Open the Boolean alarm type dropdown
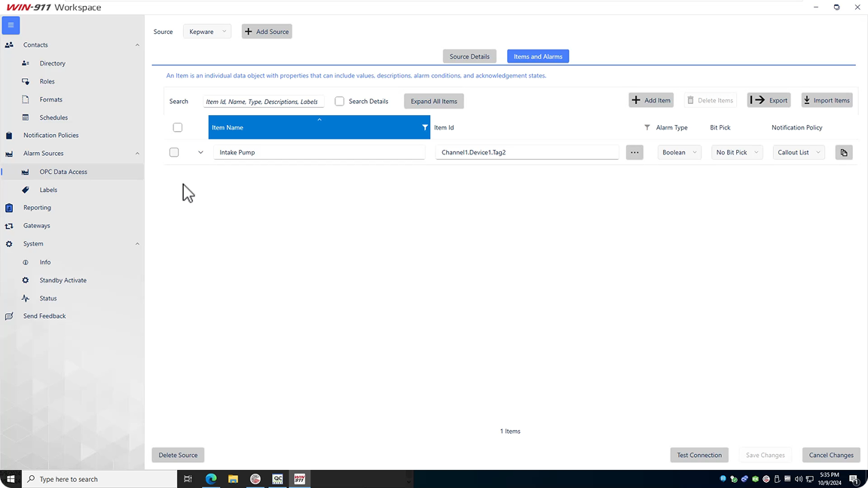The width and height of the screenshot is (868, 488). coord(679,152)
